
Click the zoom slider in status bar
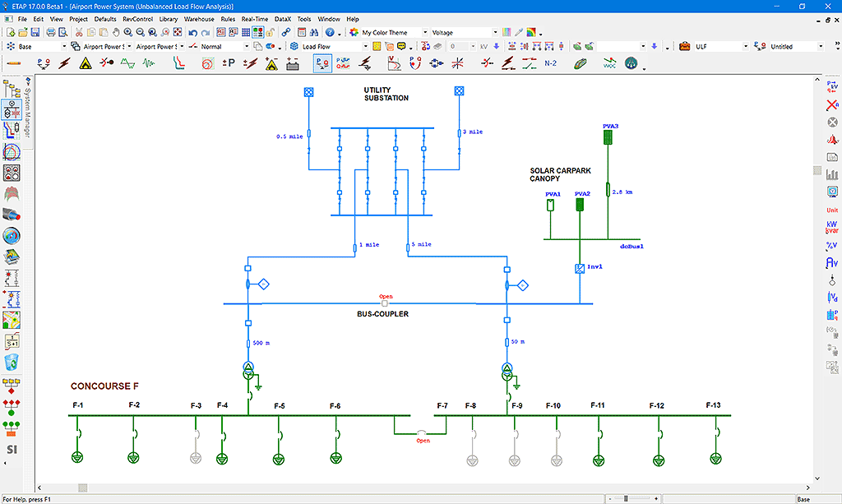pyautogui.click(x=627, y=498)
